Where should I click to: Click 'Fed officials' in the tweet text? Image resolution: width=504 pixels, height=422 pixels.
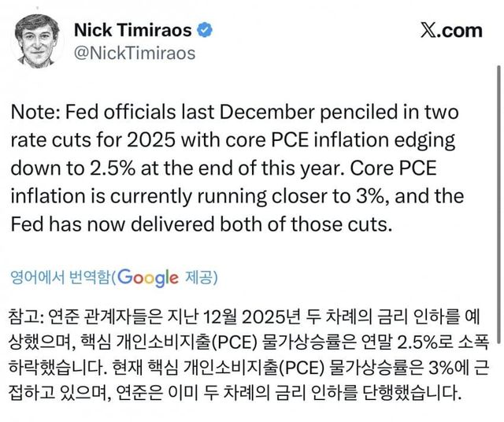tap(117, 112)
